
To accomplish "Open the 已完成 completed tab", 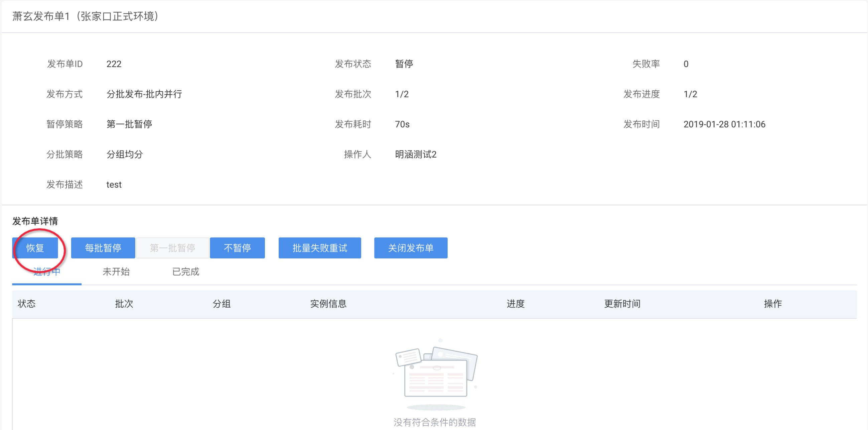I will click(x=185, y=272).
